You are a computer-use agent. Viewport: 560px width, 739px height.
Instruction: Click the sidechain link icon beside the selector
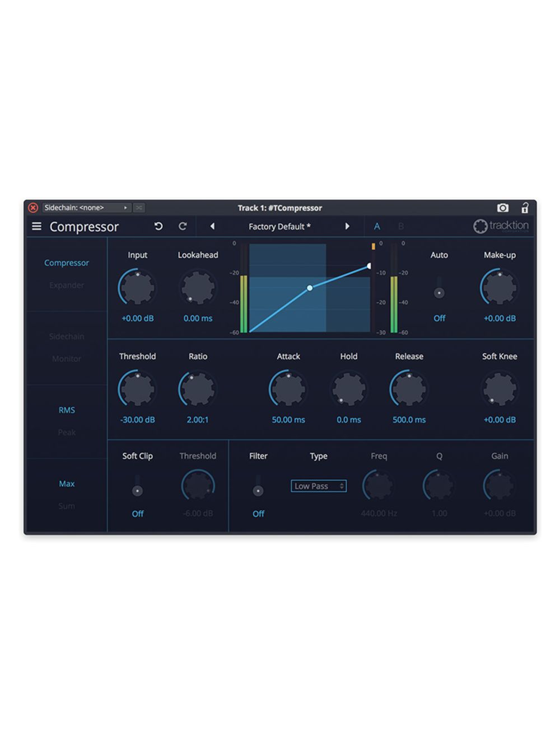138,207
